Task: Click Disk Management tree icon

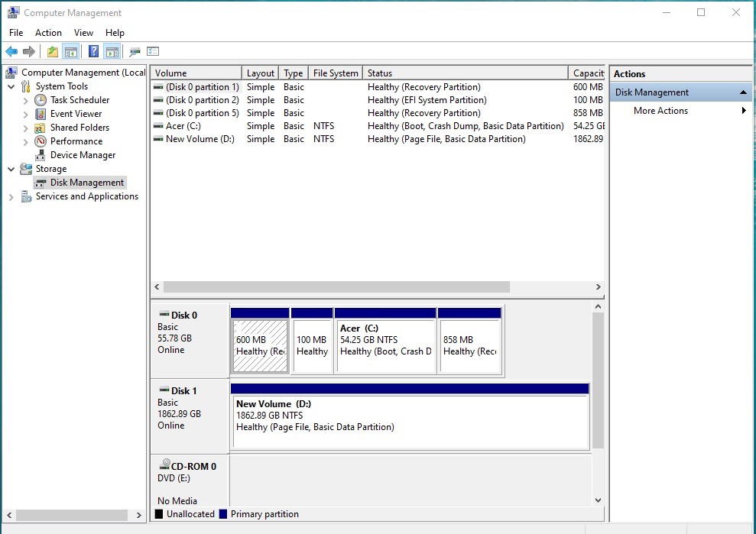Action: click(x=41, y=183)
